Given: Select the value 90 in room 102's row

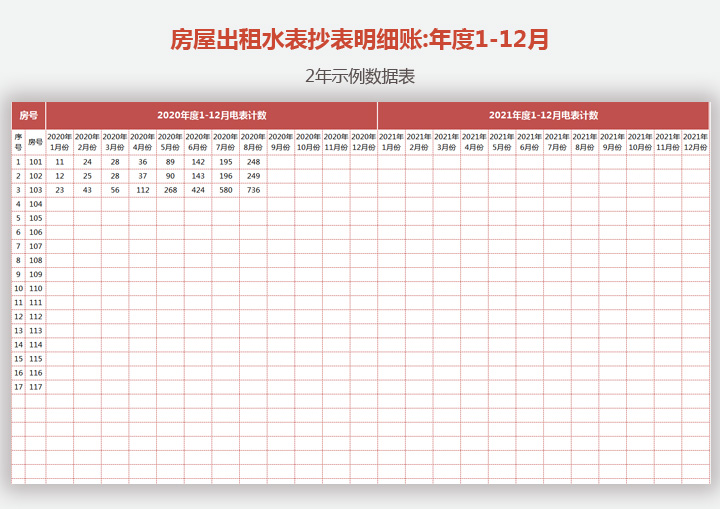Looking at the screenshot, I should [x=170, y=176].
